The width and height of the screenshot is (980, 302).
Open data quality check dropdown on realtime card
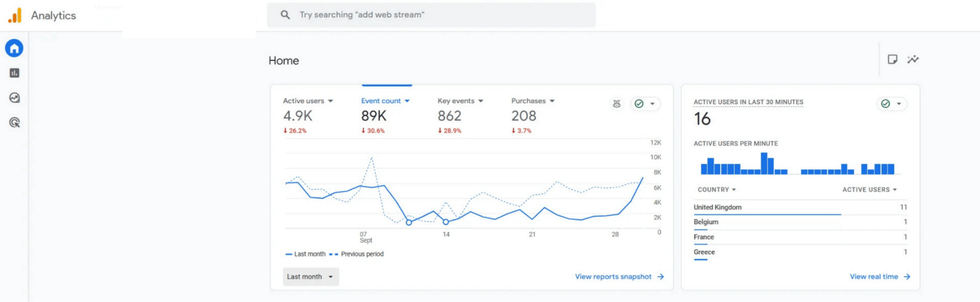point(892,104)
